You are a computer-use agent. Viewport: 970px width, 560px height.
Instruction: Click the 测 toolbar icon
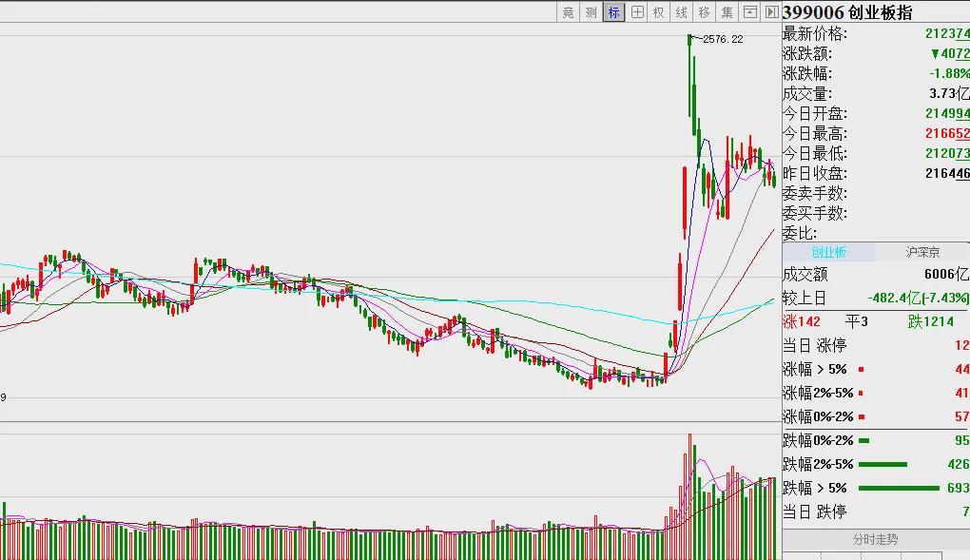(x=591, y=12)
